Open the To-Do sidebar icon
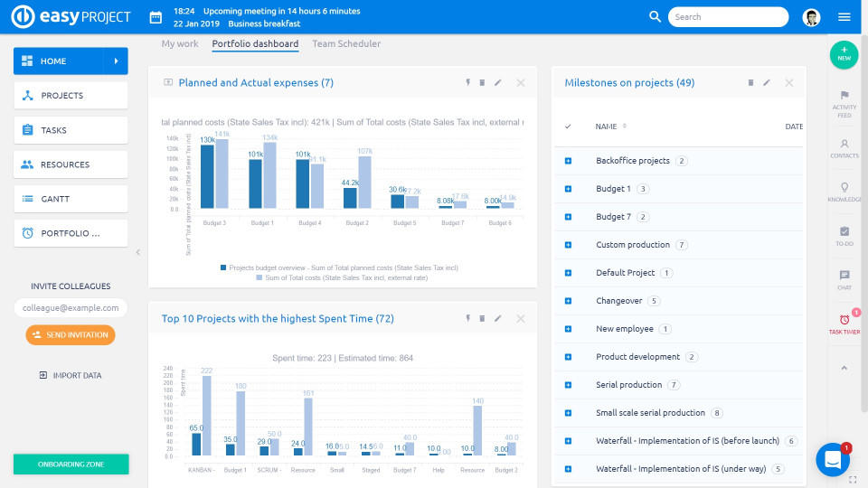The height and width of the screenshot is (488, 868). click(844, 232)
